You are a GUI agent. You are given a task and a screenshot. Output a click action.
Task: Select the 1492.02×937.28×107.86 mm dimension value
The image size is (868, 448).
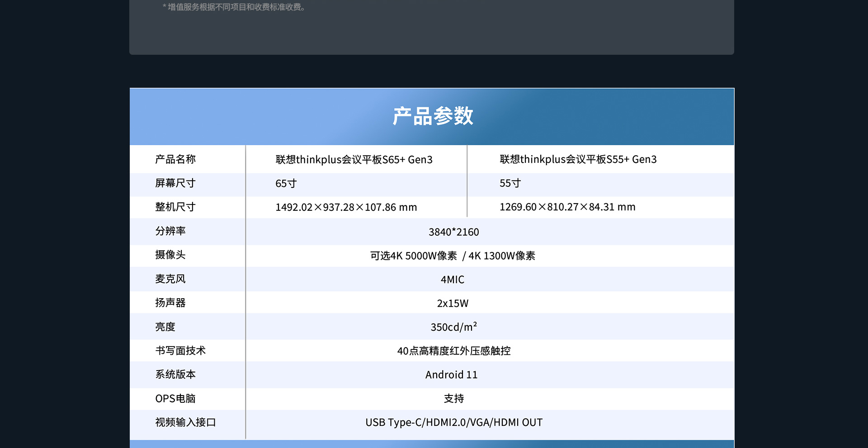346,207
